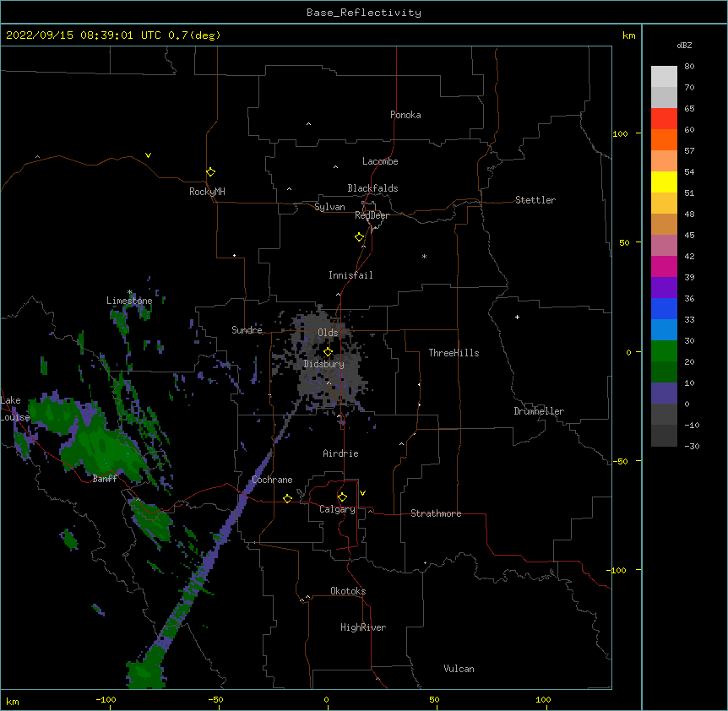Click the Limestone label

click(129, 301)
